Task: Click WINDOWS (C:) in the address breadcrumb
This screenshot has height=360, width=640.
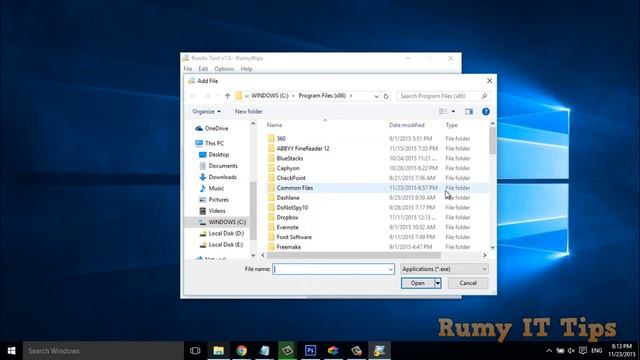Action: (270, 96)
